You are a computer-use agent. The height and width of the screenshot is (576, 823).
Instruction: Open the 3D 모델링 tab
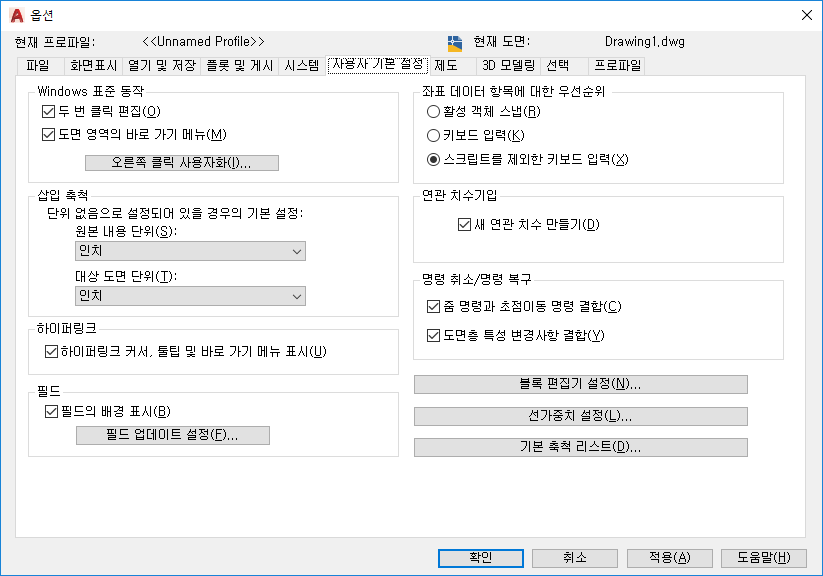coord(508,66)
